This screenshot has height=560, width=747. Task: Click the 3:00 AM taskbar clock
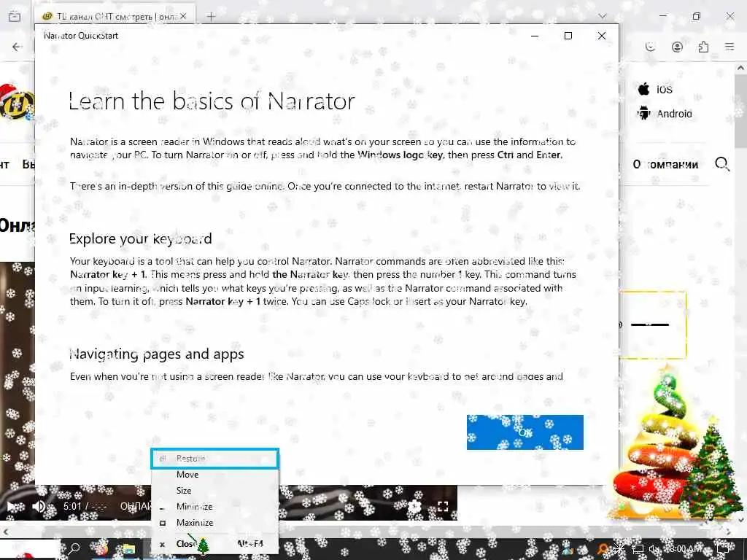[685, 549]
